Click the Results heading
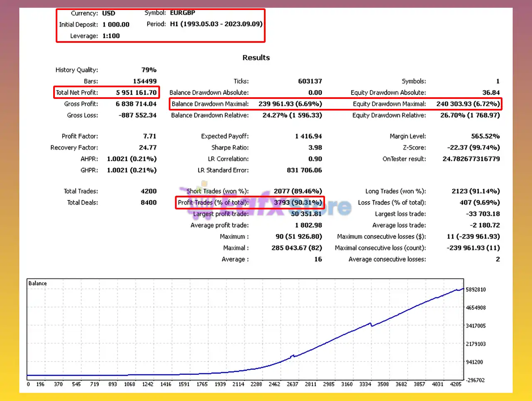Image resolution: width=532 pixels, height=401 pixels. pyautogui.click(x=256, y=58)
